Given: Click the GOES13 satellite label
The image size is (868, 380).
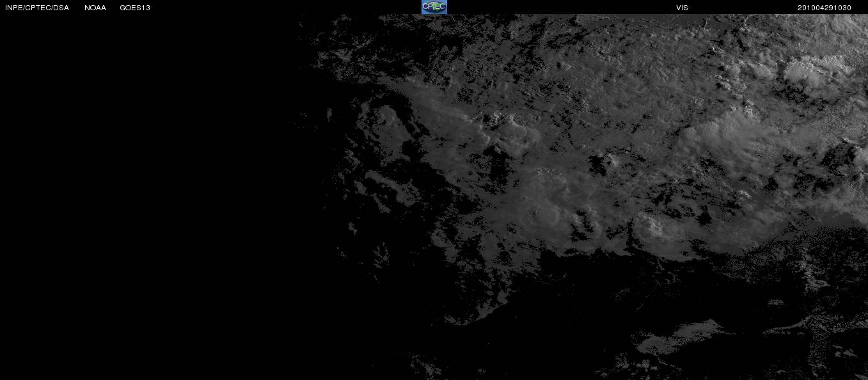Looking at the screenshot, I should pos(135,8).
